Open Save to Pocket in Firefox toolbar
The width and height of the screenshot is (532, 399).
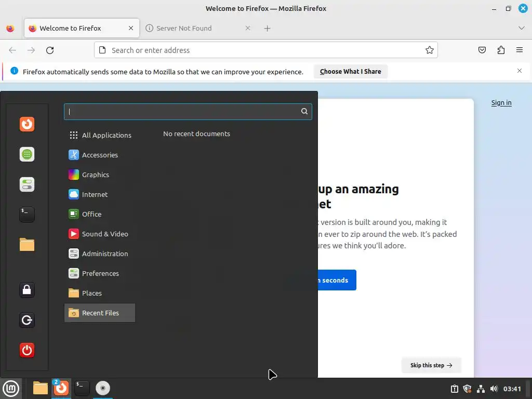coord(482,50)
